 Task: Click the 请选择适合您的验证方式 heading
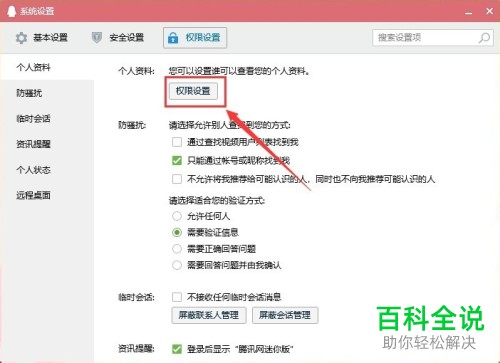[x=217, y=201]
